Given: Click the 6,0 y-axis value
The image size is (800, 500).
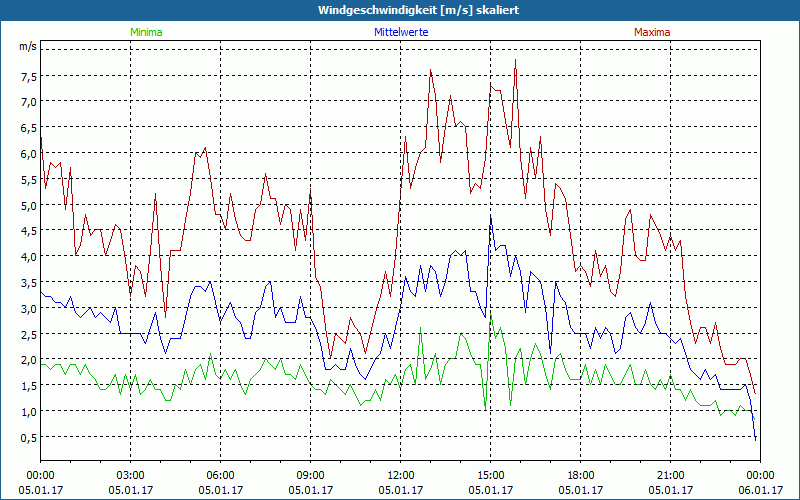Looking at the screenshot, I should pyautogui.click(x=28, y=154).
